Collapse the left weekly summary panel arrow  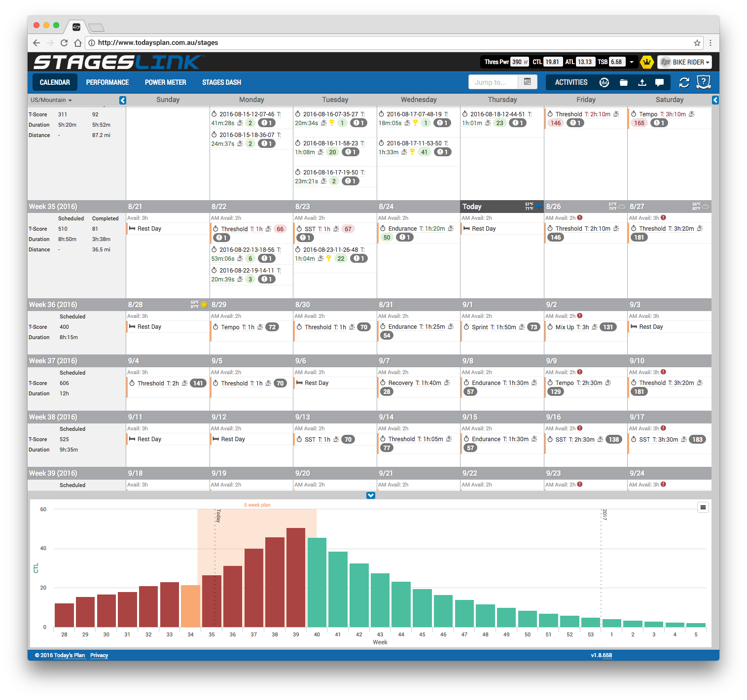(x=123, y=100)
